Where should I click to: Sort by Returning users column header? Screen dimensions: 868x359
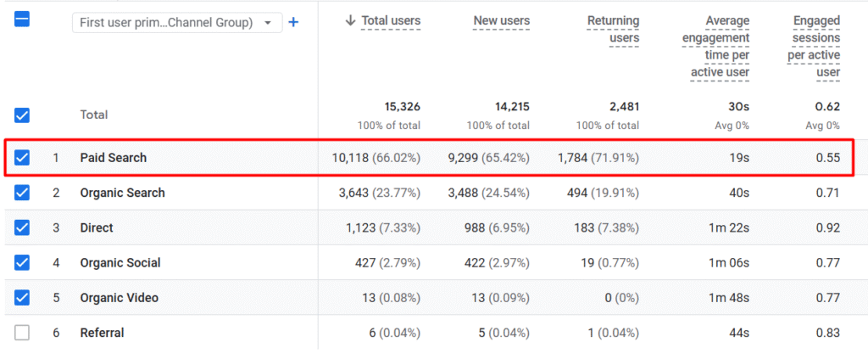pyautogui.click(x=614, y=30)
